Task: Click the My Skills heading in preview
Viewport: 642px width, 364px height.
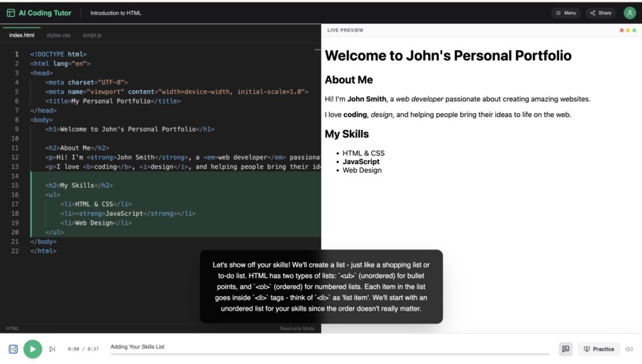Action: coord(346,134)
